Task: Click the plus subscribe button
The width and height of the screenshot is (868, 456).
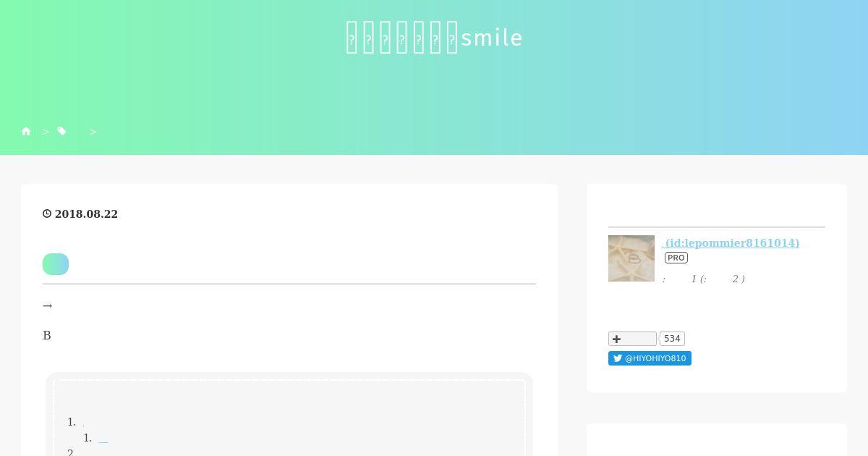Action: coord(632,339)
